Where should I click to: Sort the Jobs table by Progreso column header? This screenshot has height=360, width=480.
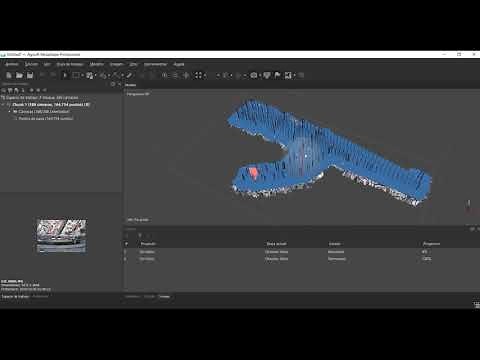click(431, 244)
